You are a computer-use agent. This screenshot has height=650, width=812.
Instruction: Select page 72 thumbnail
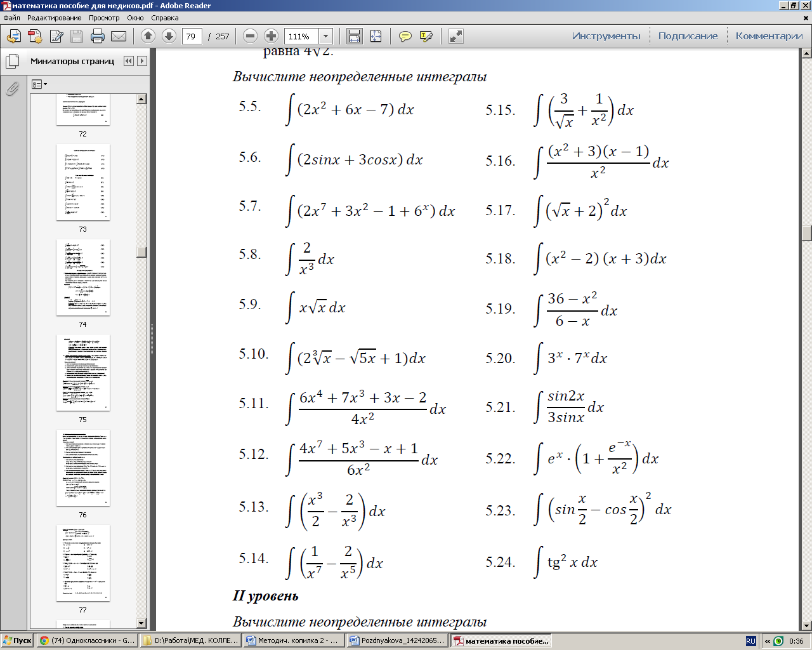pyautogui.click(x=82, y=110)
